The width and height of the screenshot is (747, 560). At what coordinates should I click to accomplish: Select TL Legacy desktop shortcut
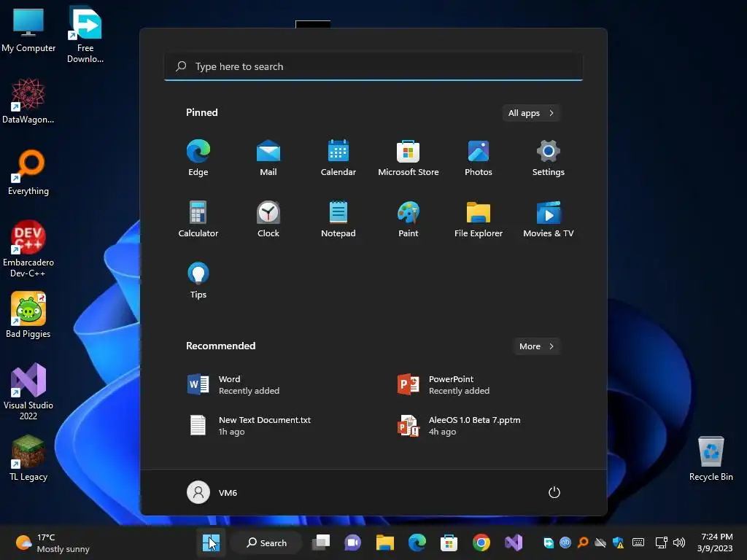pyautogui.click(x=28, y=458)
